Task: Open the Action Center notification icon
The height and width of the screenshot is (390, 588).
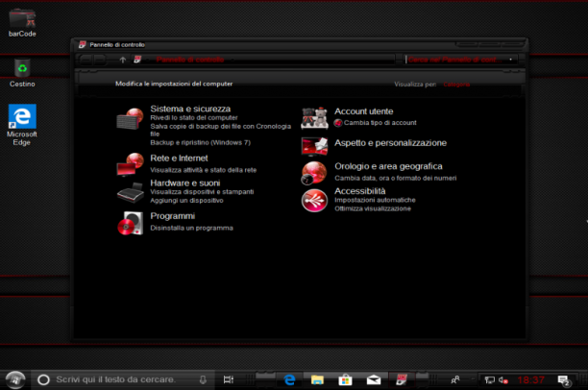Action: coord(564,380)
